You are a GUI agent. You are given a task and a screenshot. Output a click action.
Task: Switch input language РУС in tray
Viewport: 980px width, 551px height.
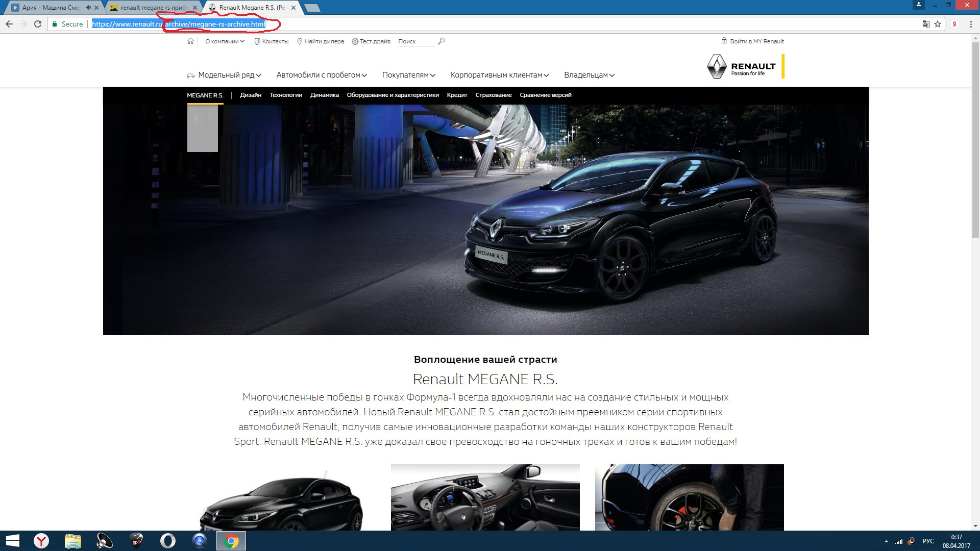pyautogui.click(x=928, y=541)
